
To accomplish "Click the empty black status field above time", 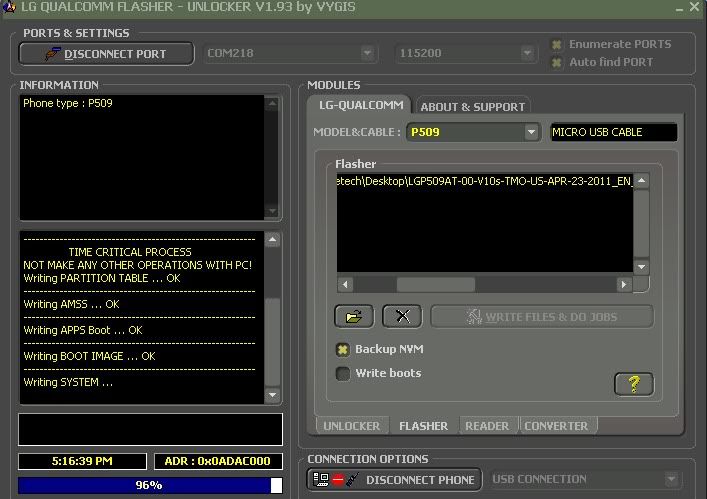I will pos(150,429).
